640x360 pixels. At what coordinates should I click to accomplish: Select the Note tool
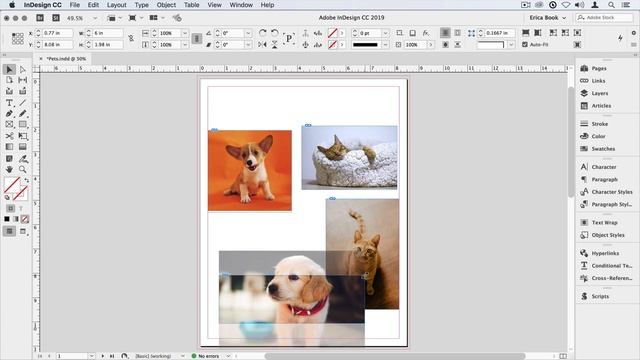tap(9, 158)
